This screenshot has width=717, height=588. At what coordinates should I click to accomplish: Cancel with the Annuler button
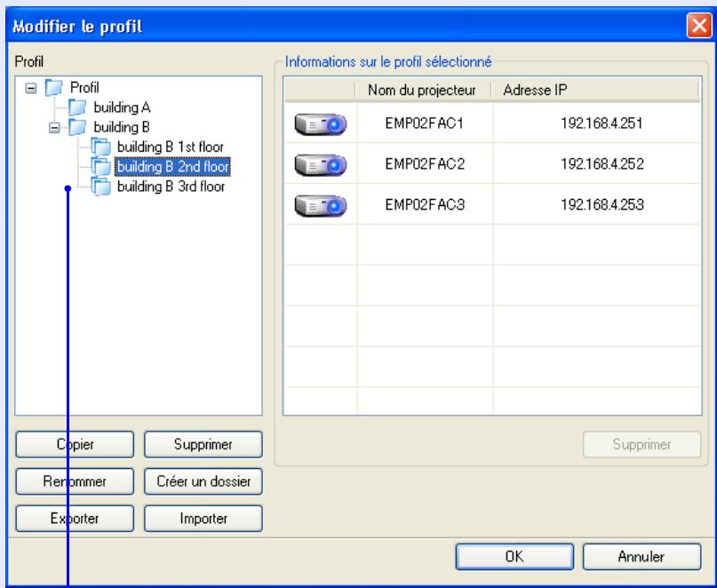pyautogui.click(x=641, y=556)
